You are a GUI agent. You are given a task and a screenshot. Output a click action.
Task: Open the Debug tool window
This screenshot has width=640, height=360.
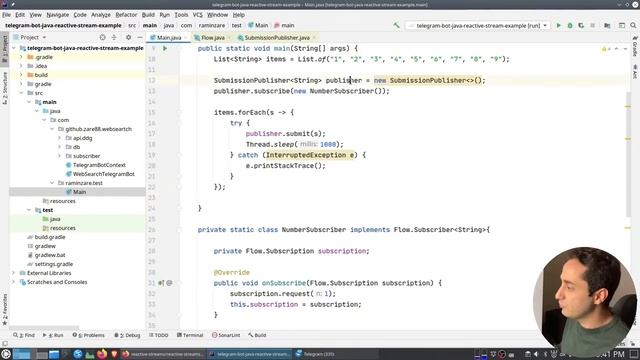click(127, 335)
